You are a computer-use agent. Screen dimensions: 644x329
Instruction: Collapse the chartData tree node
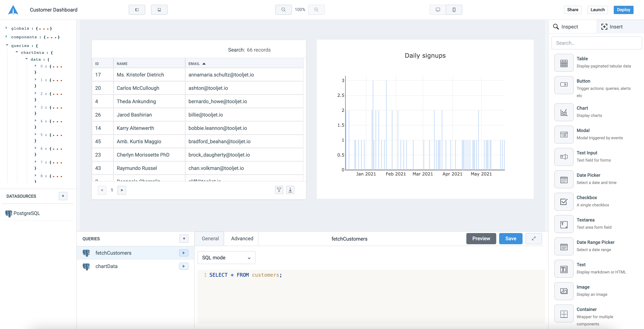tap(17, 52)
